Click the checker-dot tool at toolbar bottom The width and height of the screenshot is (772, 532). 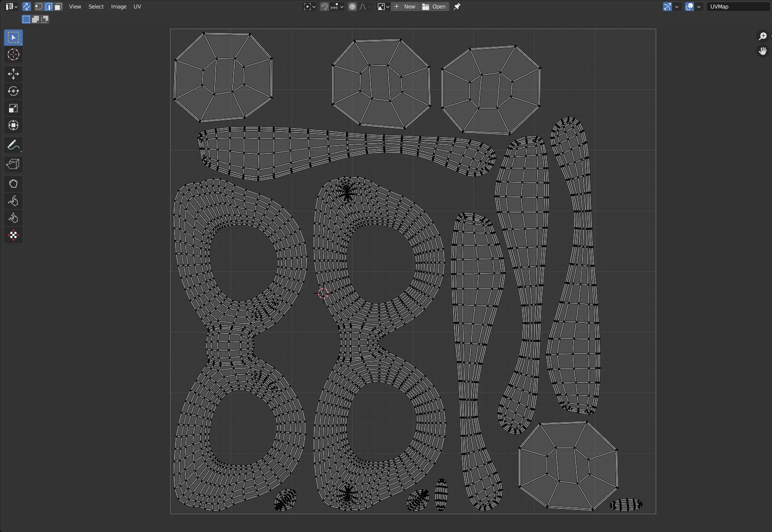pyautogui.click(x=13, y=235)
